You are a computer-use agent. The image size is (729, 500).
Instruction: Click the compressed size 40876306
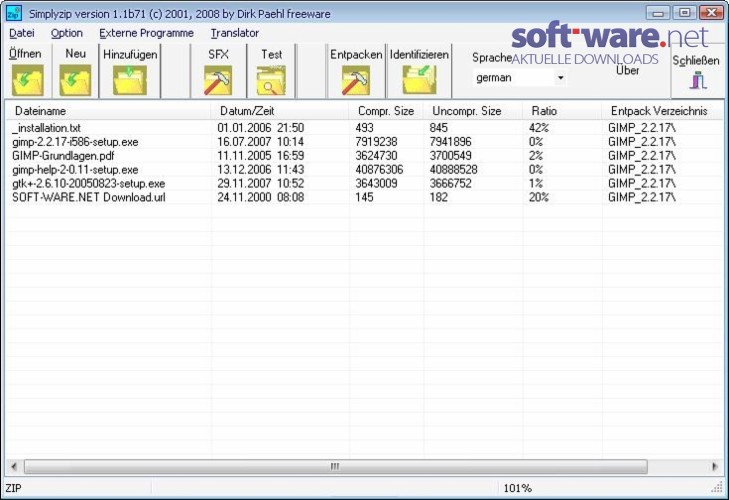pos(379,170)
